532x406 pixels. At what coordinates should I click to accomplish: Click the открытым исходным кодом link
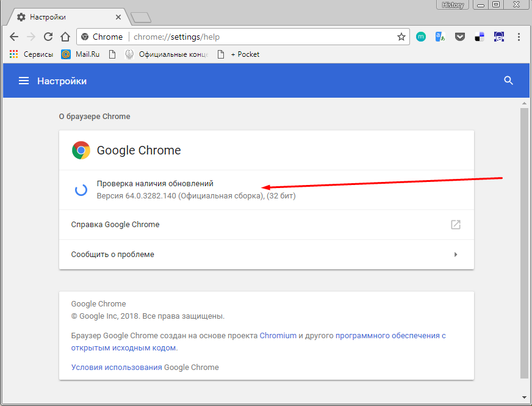pos(124,348)
